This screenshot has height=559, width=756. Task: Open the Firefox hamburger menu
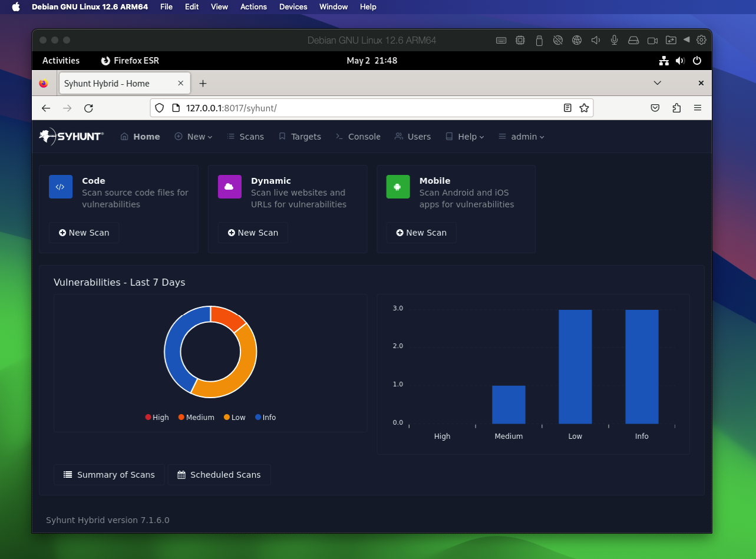[x=698, y=108]
